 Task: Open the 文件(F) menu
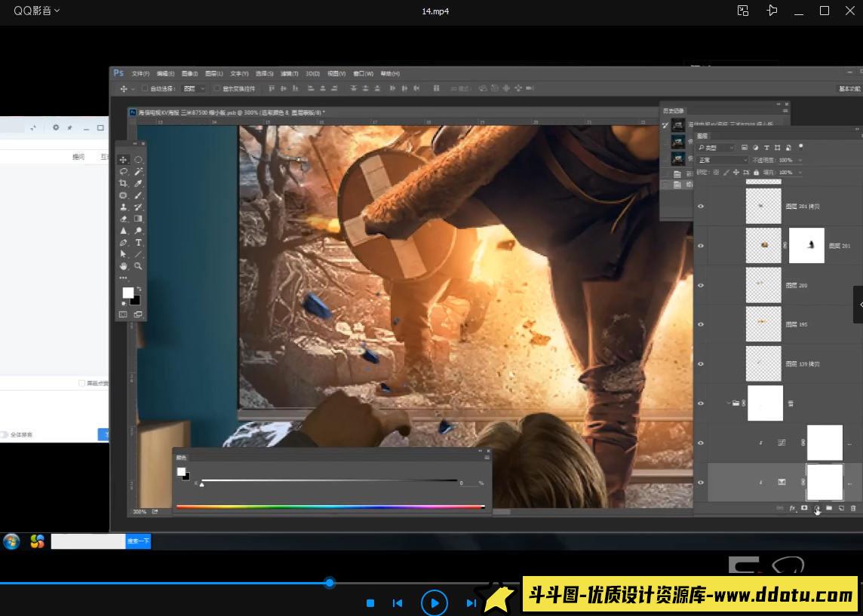click(140, 74)
